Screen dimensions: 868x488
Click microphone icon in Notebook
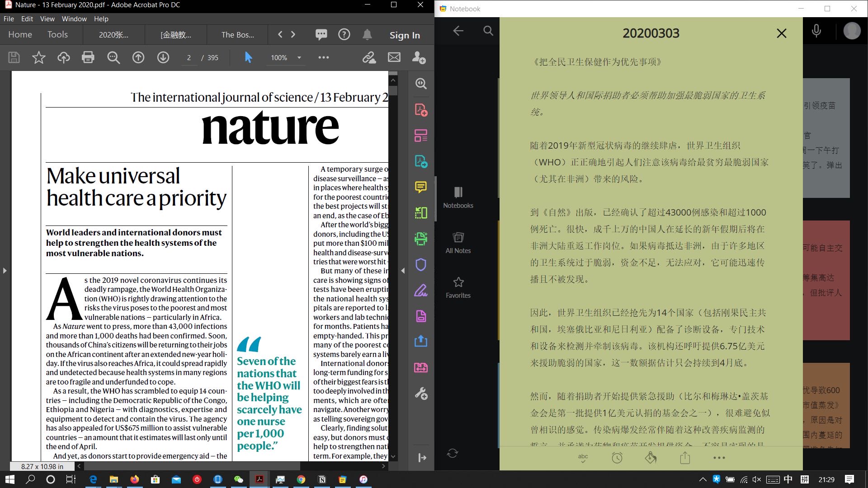816,31
